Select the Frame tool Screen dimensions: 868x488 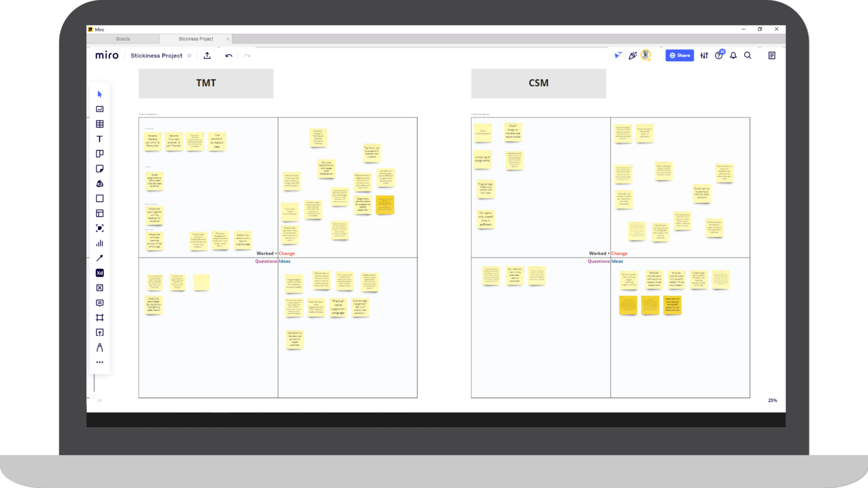[x=100, y=317]
